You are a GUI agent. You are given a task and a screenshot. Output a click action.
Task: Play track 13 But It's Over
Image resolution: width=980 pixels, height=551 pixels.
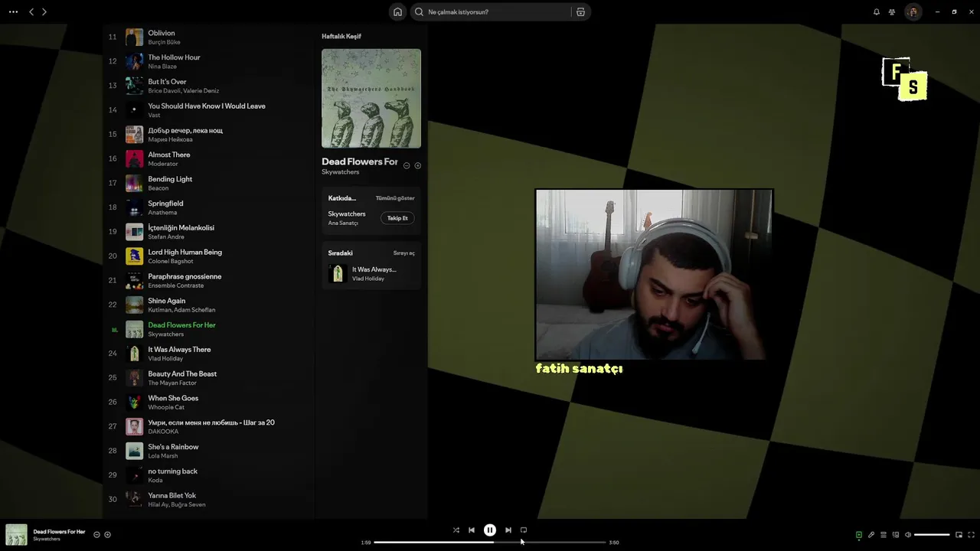pyautogui.click(x=207, y=86)
